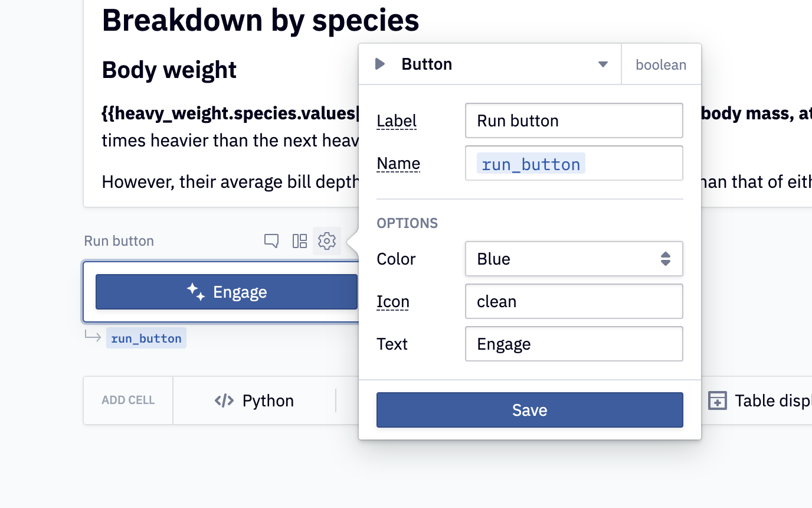Click the output arrow icon beside run_button
This screenshot has height=508, width=812.
pyautogui.click(x=93, y=337)
